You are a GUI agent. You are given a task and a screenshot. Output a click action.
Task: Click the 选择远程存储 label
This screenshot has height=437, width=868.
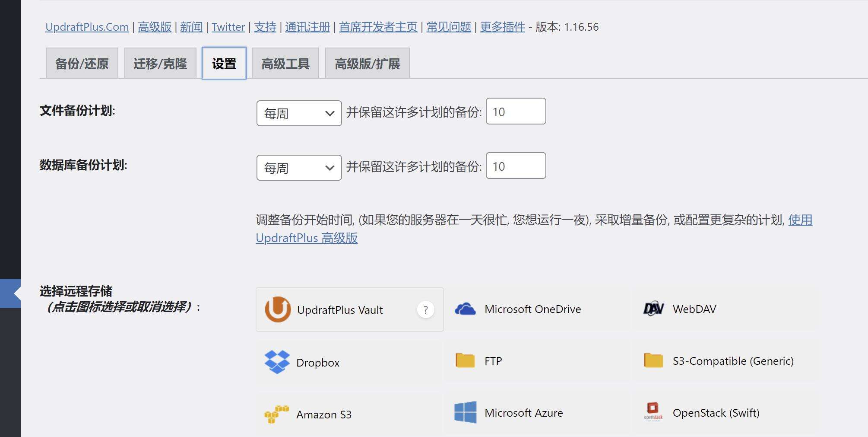(x=76, y=291)
